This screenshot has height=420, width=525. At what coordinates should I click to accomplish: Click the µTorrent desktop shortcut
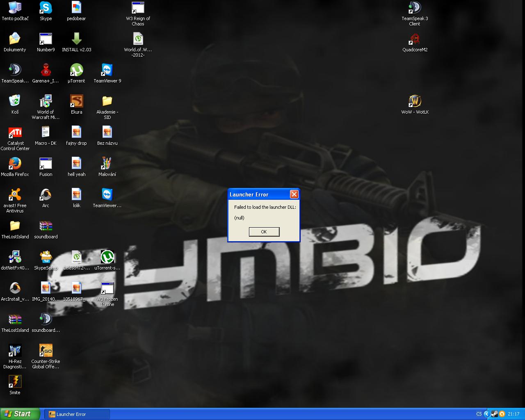[76, 71]
